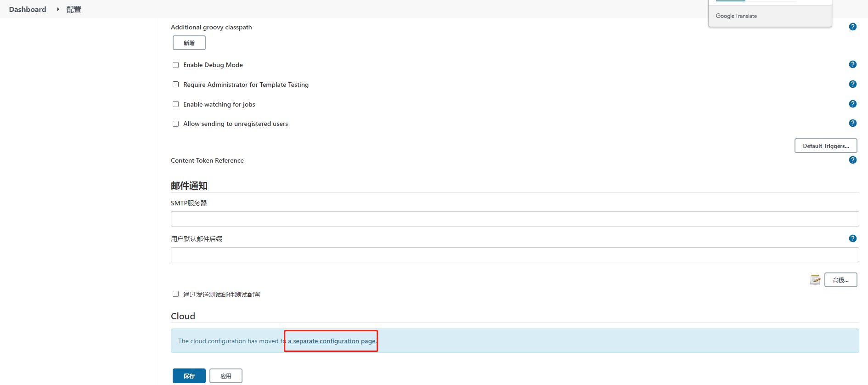The image size is (868, 385).
Task: Check 通过发送测试邮件测试配置 option
Action: [175, 294]
